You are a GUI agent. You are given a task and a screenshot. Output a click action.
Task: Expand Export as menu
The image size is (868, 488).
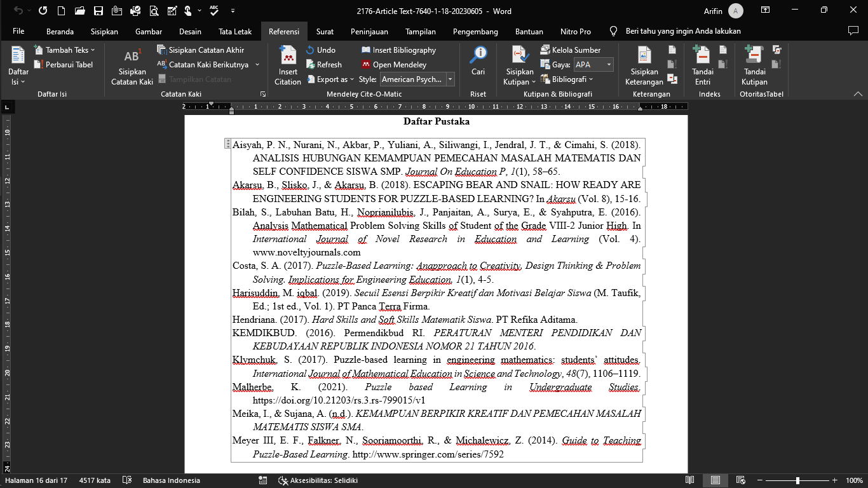pos(330,79)
